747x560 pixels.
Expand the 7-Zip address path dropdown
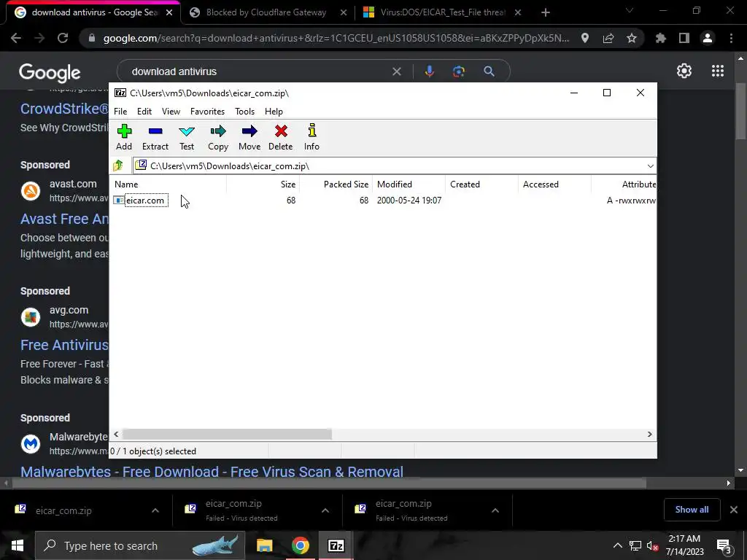point(650,166)
